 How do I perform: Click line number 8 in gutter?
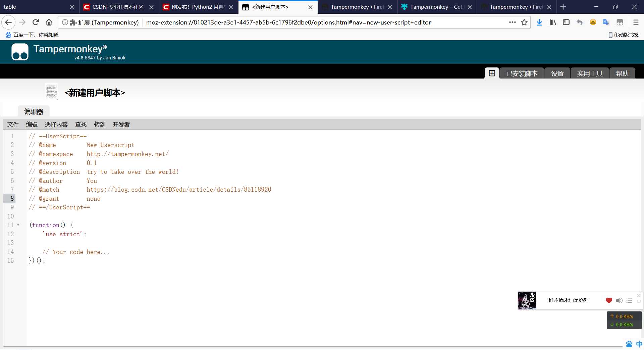12,198
